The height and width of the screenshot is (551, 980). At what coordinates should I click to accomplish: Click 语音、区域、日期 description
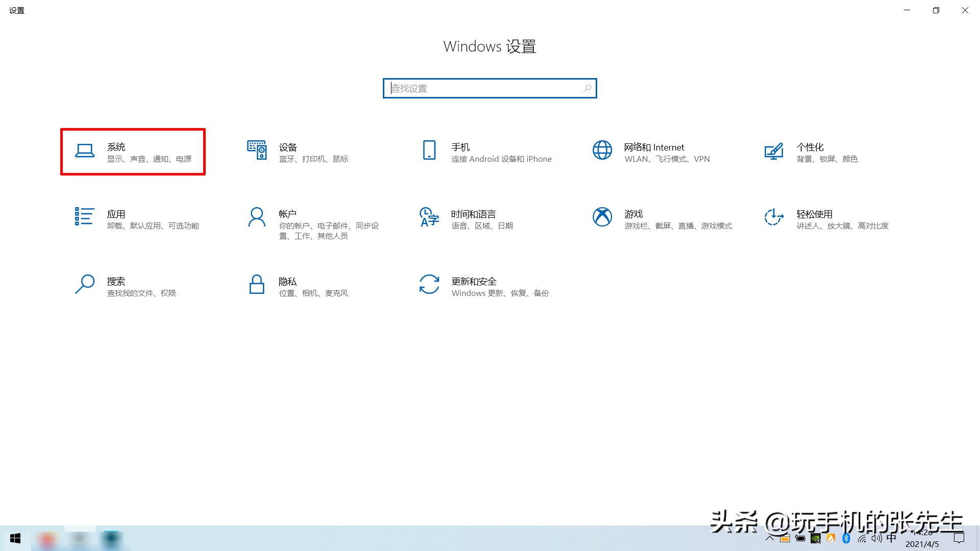click(x=482, y=226)
